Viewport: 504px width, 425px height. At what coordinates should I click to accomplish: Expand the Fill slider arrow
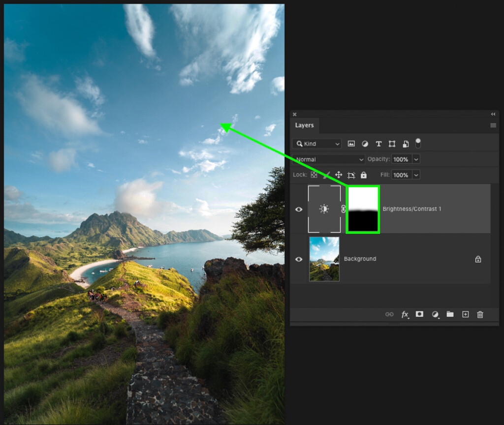tap(416, 175)
